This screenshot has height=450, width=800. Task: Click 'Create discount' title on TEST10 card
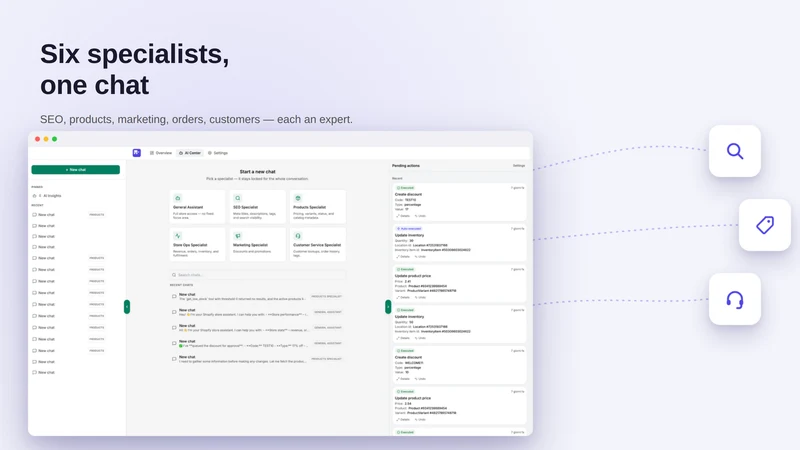pyautogui.click(x=408, y=194)
